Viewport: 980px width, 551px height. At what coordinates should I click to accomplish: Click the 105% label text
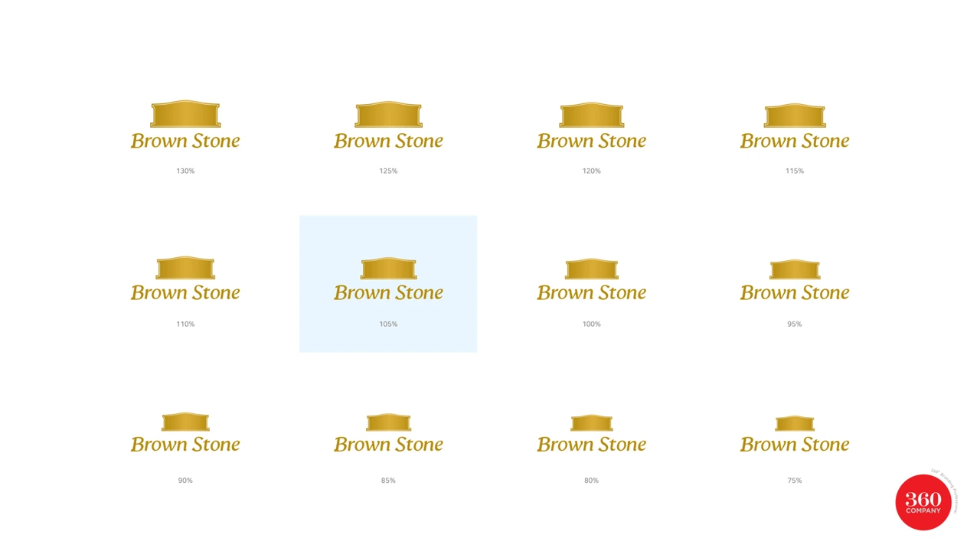[x=388, y=324]
